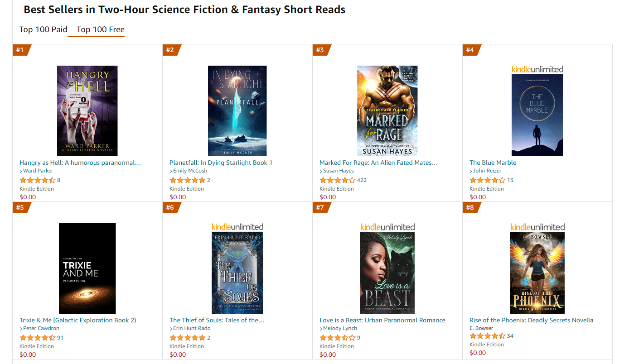Click Kindle Unlimited badge above Rise of the Phoenix
This screenshot has width=629, height=364.
[x=537, y=227]
